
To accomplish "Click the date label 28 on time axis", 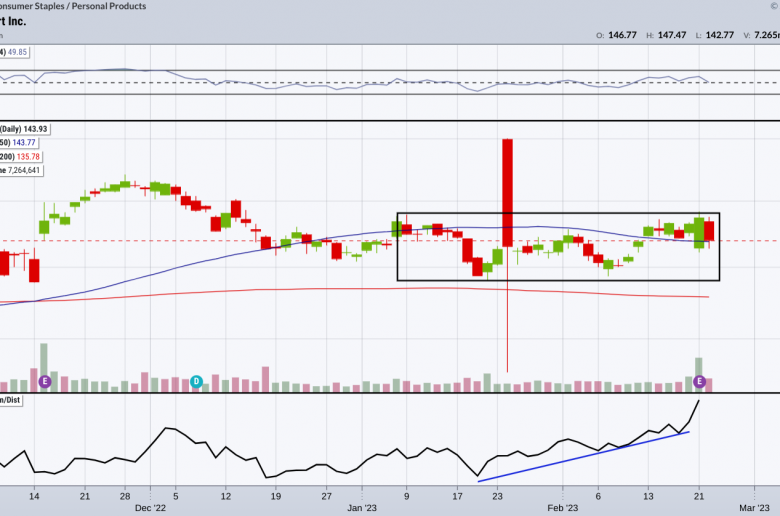I will click(x=125, y=496).
